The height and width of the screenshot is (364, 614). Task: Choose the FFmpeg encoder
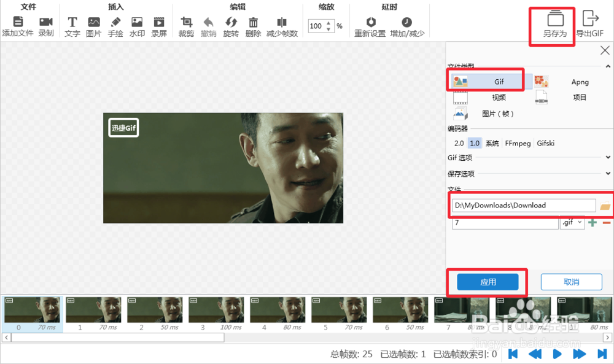(518, 143)
